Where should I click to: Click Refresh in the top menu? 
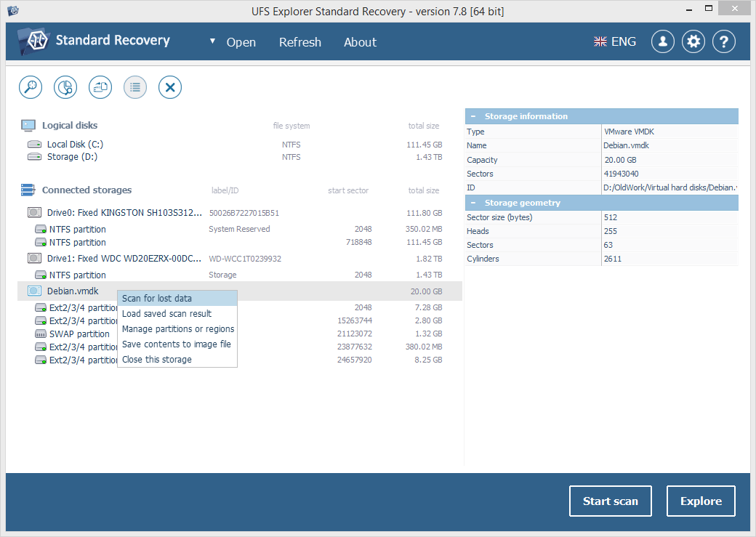click(x=300, y=42)
